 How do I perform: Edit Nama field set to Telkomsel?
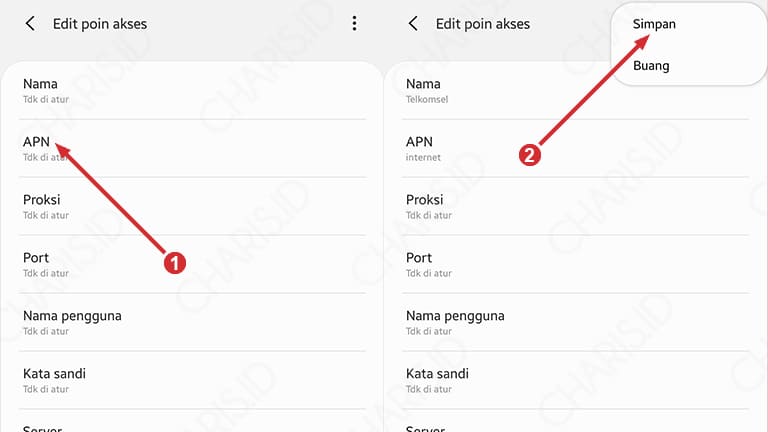click(x=424, y=90)
